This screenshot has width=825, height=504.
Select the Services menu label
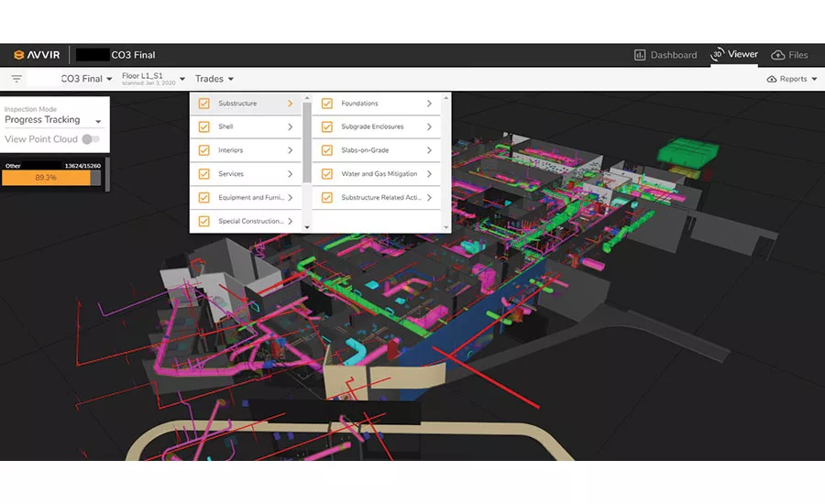(x=231, y=174)
